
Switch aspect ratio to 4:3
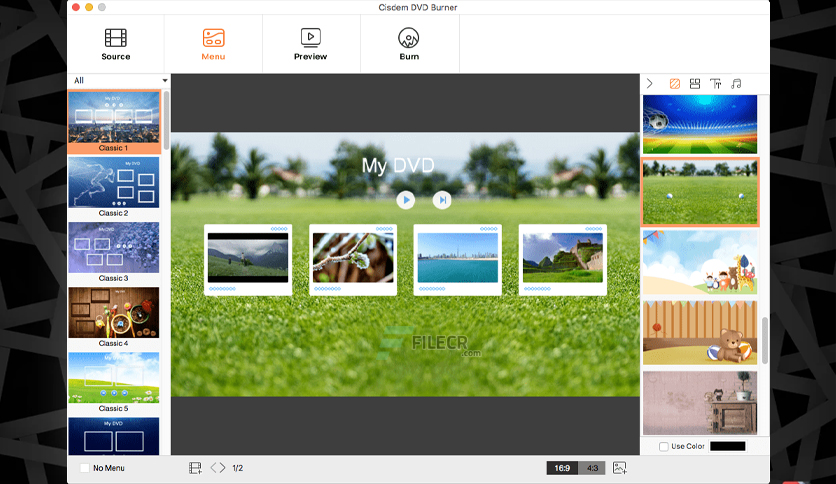[592, 468]
